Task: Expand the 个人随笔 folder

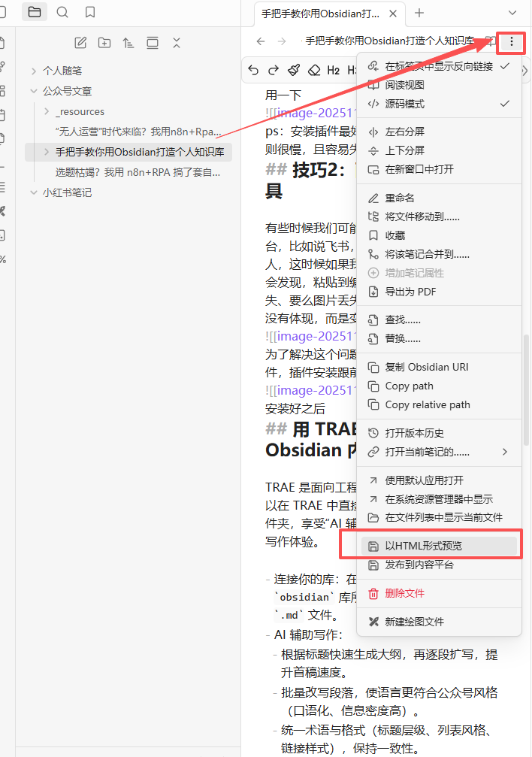Action: point(62,71)
